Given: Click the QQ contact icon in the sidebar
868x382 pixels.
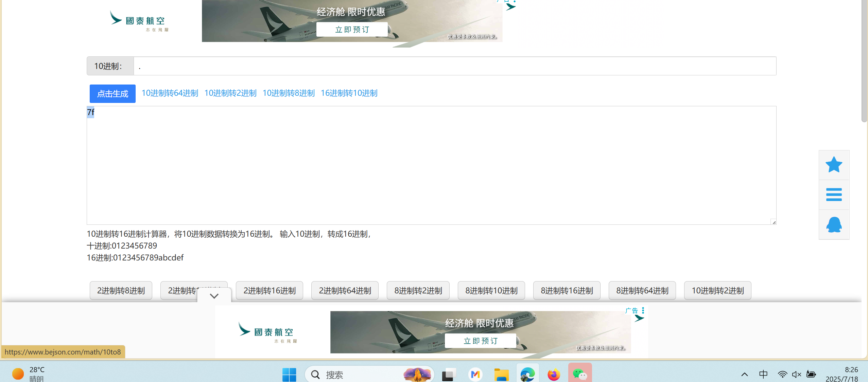Looking at the screenshot, I should 834,224.
